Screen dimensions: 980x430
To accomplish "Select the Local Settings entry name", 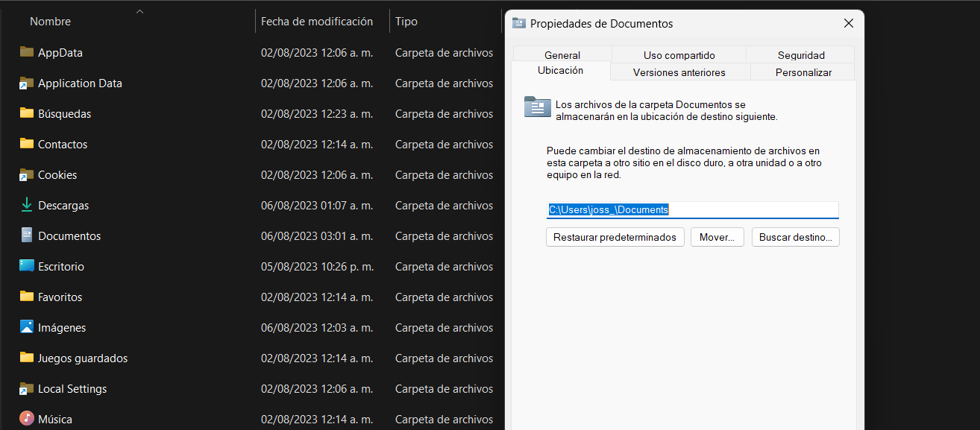I will [72, 389].
